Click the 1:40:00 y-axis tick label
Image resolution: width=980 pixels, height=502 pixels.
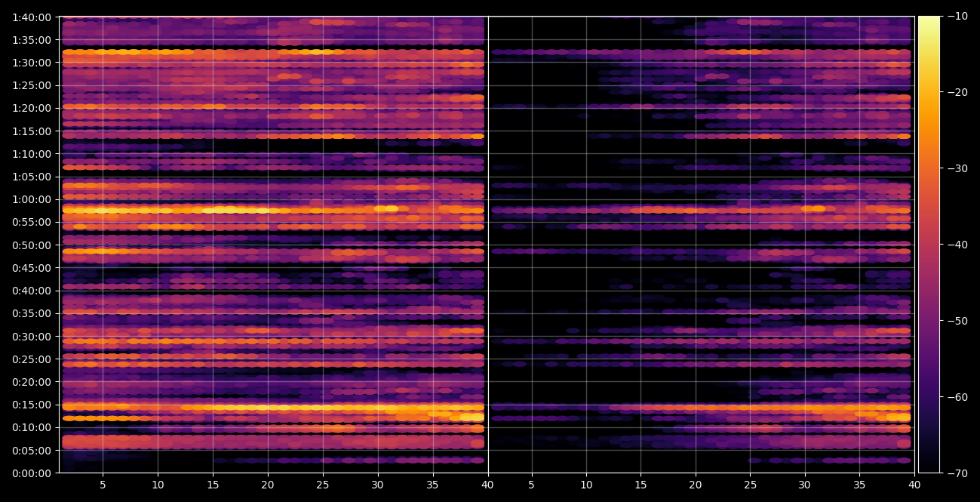(31, 17)
